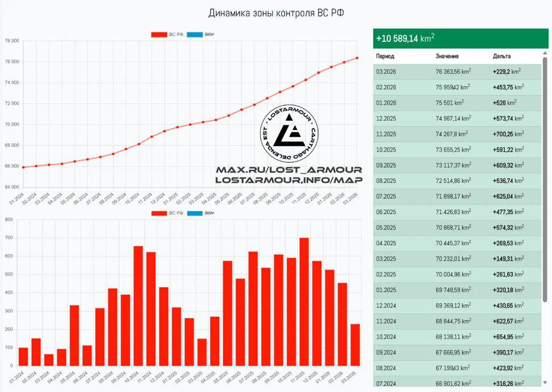Screen dimensions: 552x392
Task: Click the green +10 589,14 km² total banner
Action: click(x=460, y=39)
